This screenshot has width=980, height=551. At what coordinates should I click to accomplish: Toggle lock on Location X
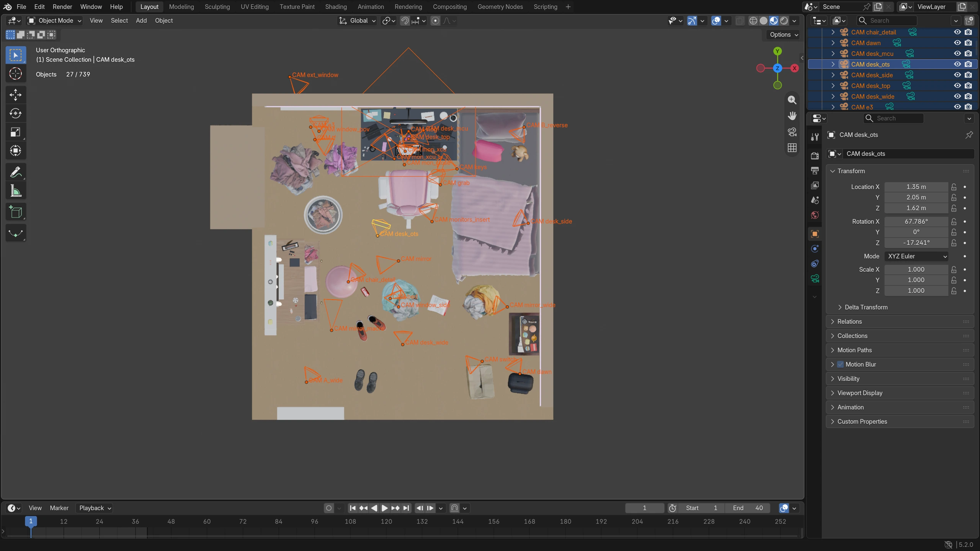(x=954, y=187)
